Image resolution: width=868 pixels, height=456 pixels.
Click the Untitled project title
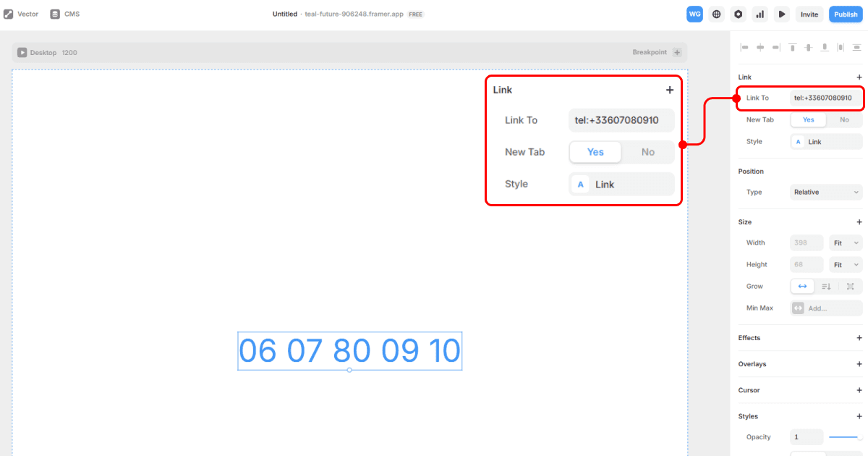click(x=284, y=14)
